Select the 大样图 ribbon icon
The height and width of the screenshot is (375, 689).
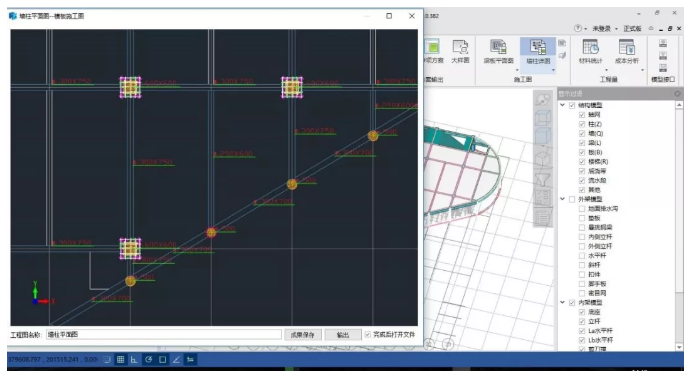(x=460, y=51)
